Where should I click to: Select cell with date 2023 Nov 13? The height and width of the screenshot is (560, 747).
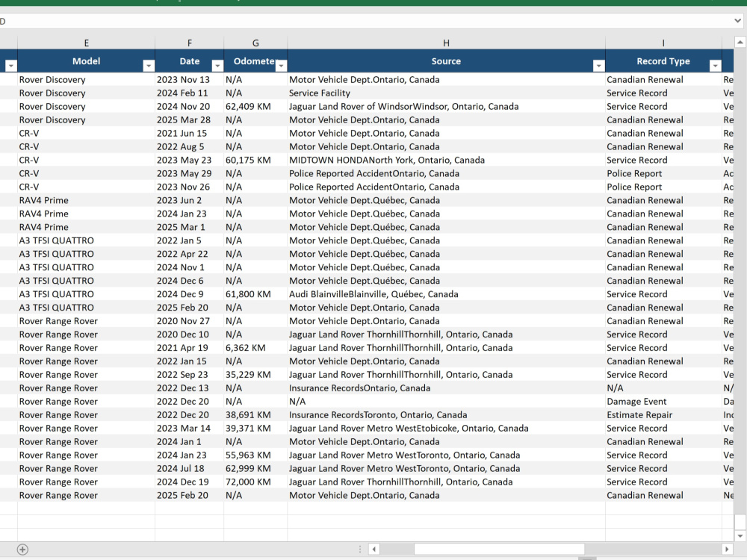[x=190, y=80]
